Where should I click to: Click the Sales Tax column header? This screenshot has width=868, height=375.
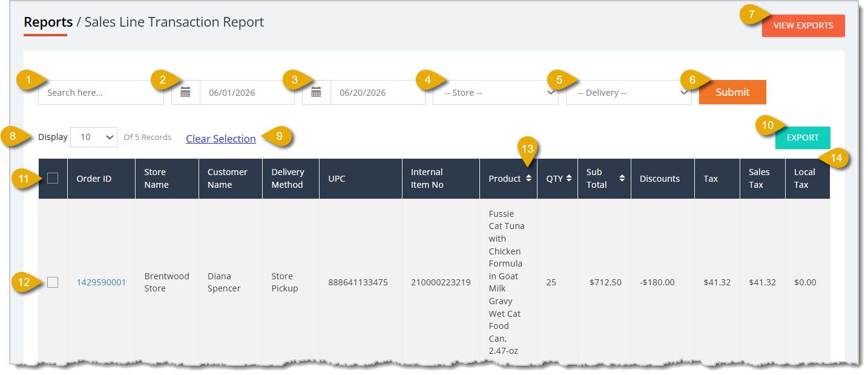tap(763, 179)
